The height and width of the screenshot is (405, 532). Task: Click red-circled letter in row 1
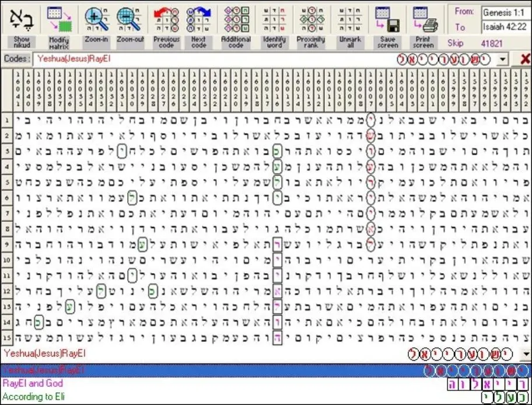click(370, 120)
